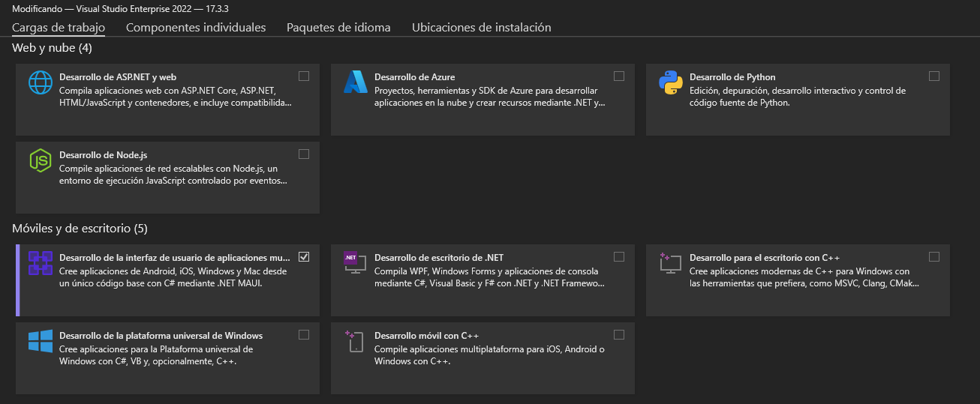Click the .NET desktop monitor icon
980x404 pixels.
pos(355,263)
